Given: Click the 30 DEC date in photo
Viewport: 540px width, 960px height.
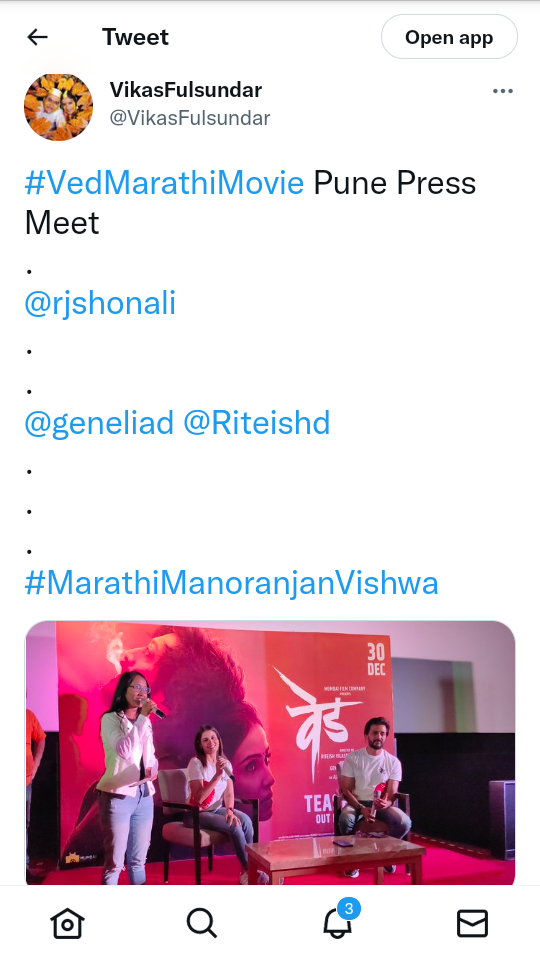Looking at the screenshot, I should 376,659.
